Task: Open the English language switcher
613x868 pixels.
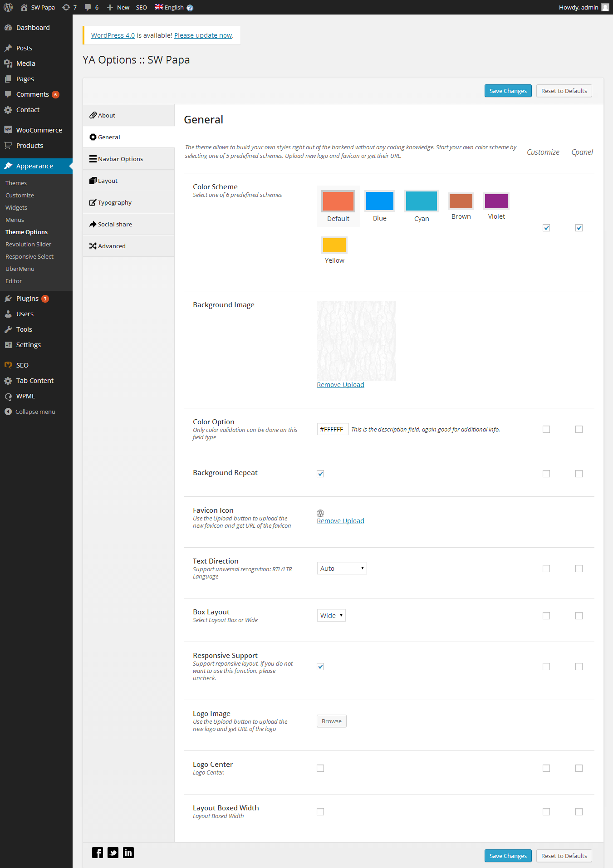Action: pos(170,7)
